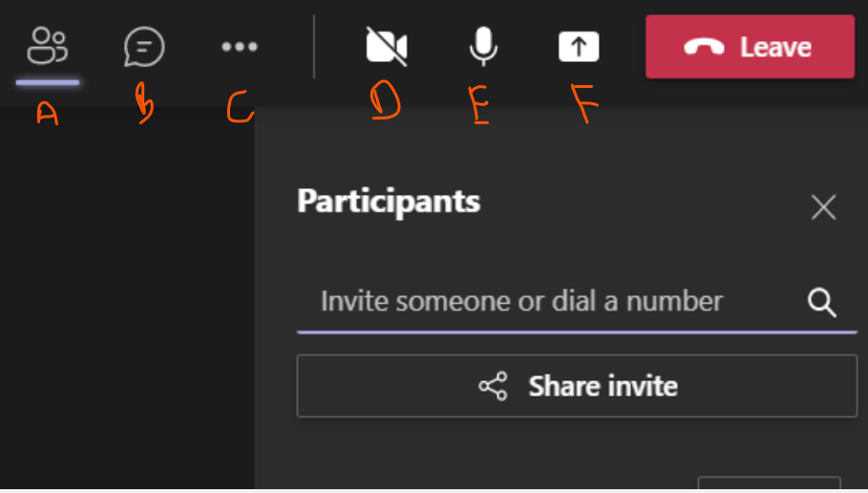Click the handwritten orange letter A
This screenshot has height=493, width=868.
click(48, 114)
